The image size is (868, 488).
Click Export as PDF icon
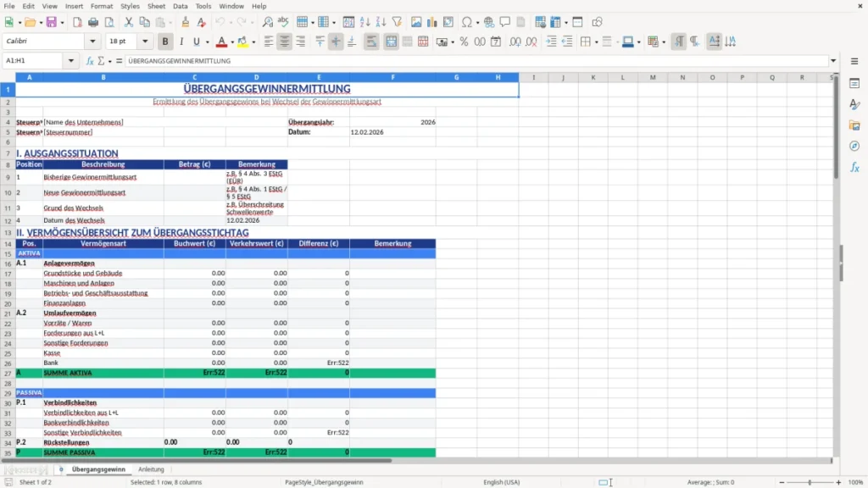click(x=77, y=22)
